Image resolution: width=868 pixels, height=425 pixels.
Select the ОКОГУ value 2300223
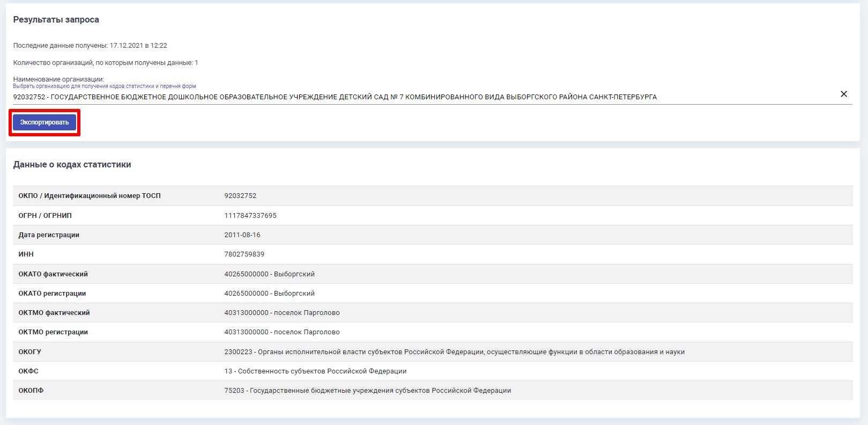tap(454, 352)
